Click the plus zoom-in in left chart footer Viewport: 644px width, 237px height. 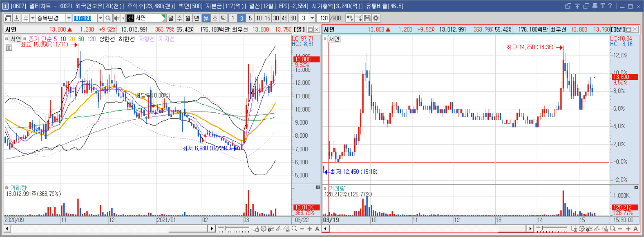pyautogui.click(x=310, y=229)
